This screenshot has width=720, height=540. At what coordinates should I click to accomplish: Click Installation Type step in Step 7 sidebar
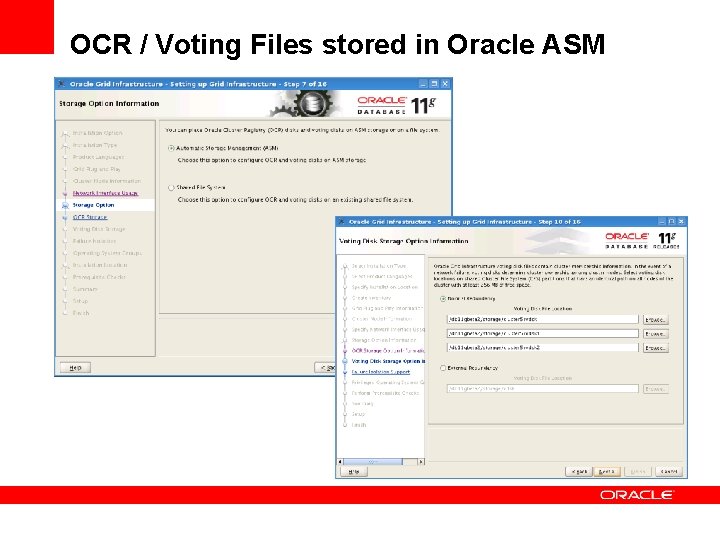pos(95,145)
